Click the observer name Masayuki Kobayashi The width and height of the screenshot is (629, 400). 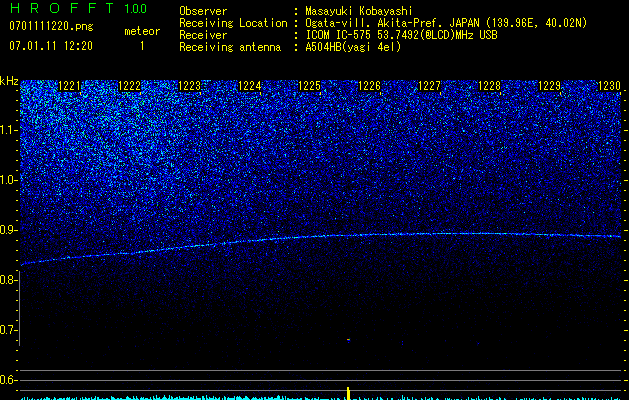tap(359, 11)
